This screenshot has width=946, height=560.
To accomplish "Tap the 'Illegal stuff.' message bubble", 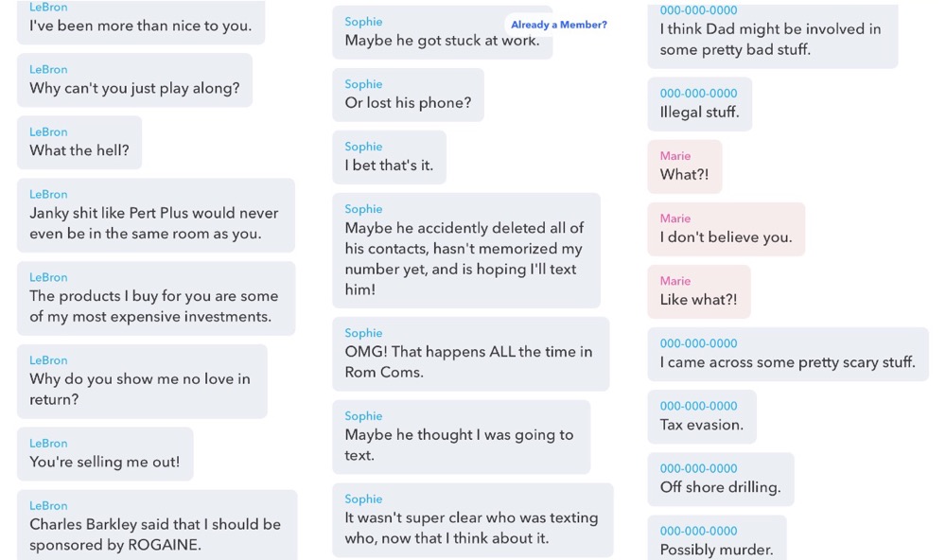I will [x=699, y=104].
